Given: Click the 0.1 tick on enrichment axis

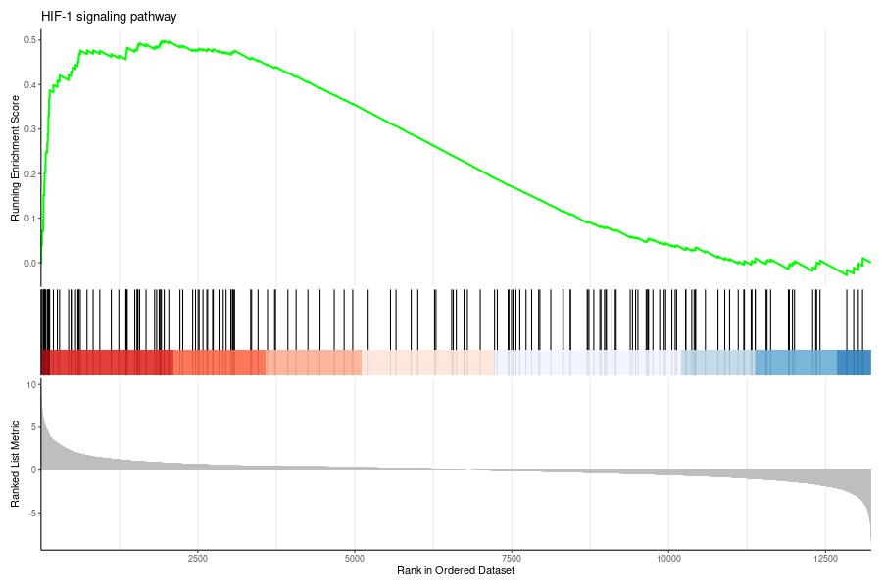Looking at the screenshot, I should click(30, 219).
